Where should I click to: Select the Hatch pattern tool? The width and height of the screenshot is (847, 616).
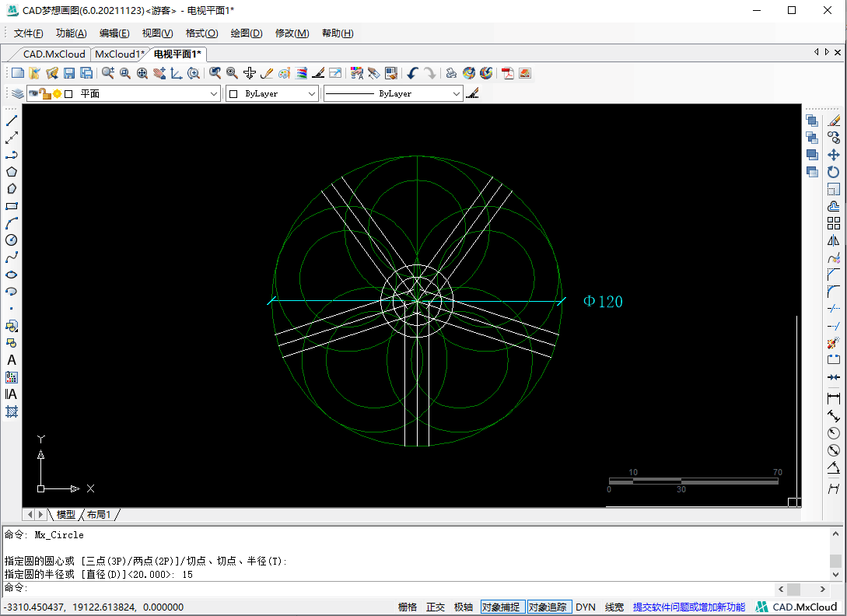(x=12, y=411)
